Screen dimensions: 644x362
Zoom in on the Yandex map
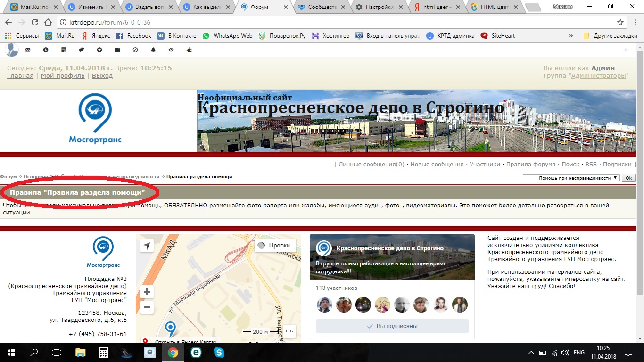[147, 292]
